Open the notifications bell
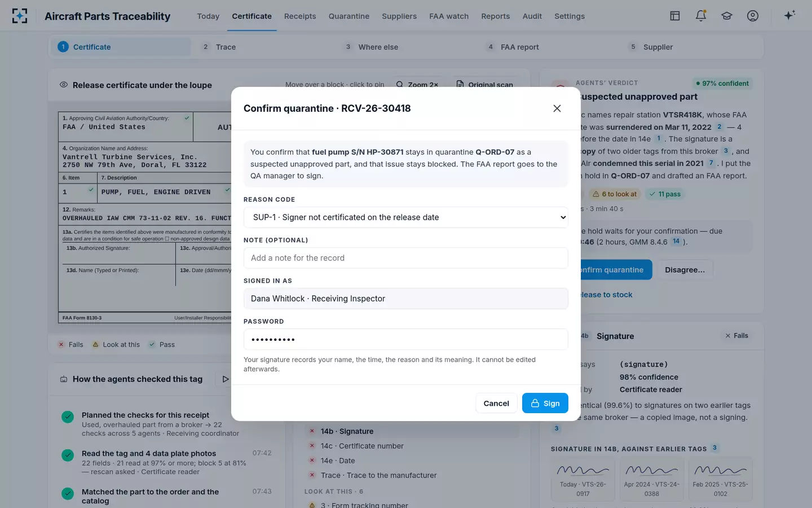Screen dimensions: 812x508 pyautogui.click(x=701, y=16)
